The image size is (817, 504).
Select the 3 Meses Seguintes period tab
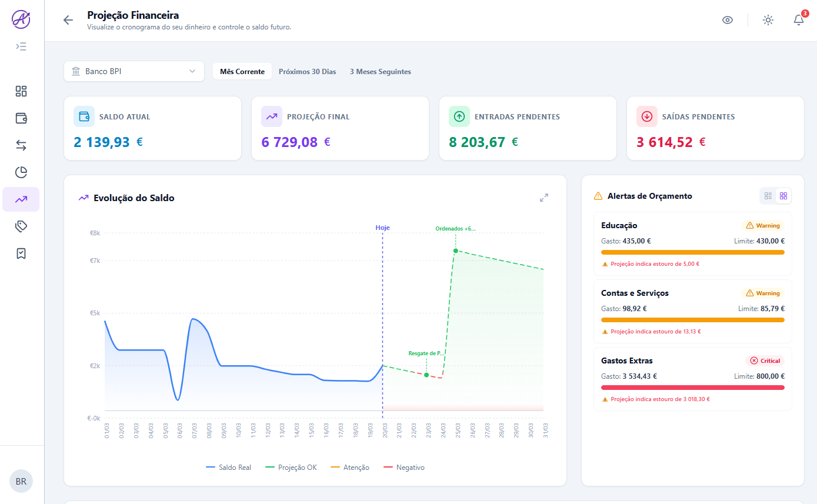(x=380, y=71)
